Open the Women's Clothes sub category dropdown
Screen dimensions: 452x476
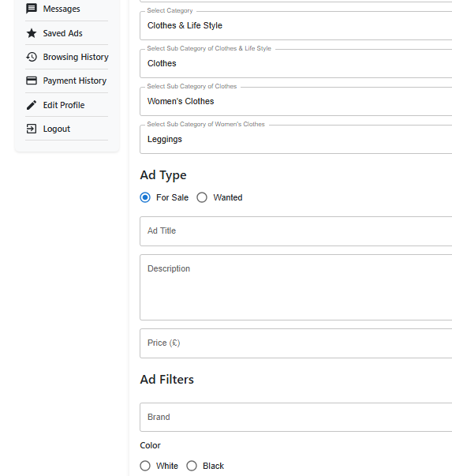pyautogui.click(x=296, y=101)
